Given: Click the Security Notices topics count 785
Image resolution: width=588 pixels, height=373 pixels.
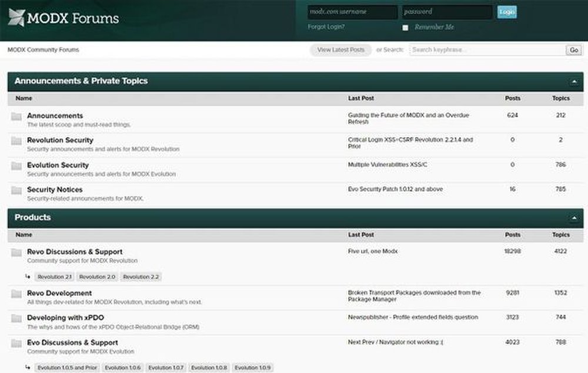Looking at the screenshot, I should click(x=560, y=189).
